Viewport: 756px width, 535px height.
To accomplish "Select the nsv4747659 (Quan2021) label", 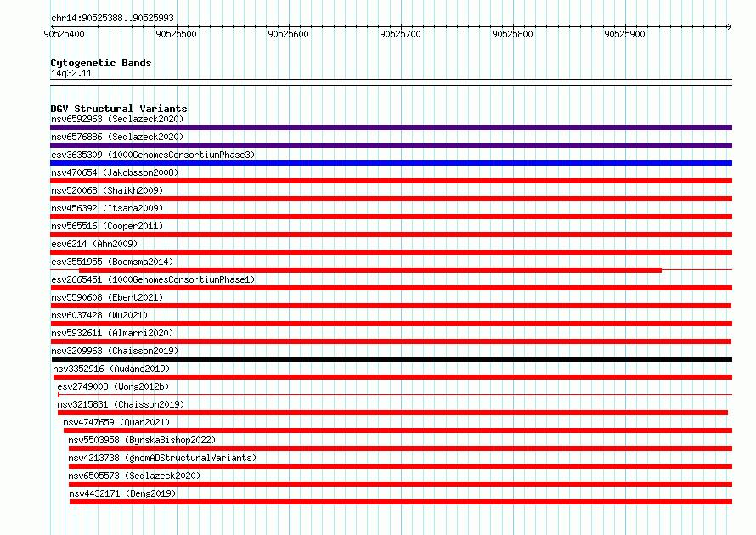I will 116,422.
